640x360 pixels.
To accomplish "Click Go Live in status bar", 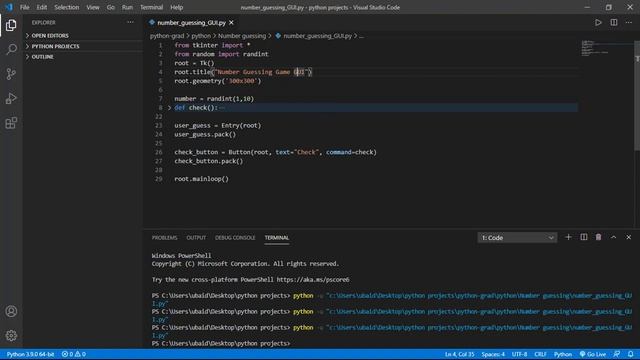I will [593, 354].
